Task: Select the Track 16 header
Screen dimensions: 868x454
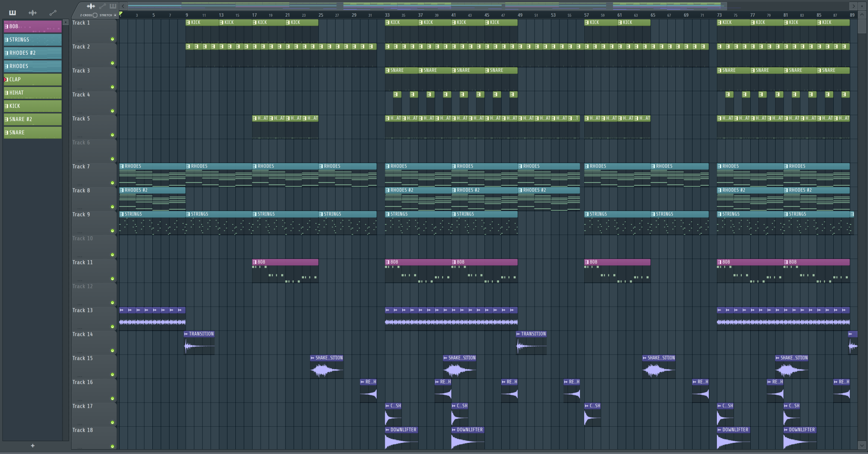Action: coord(94,390)
